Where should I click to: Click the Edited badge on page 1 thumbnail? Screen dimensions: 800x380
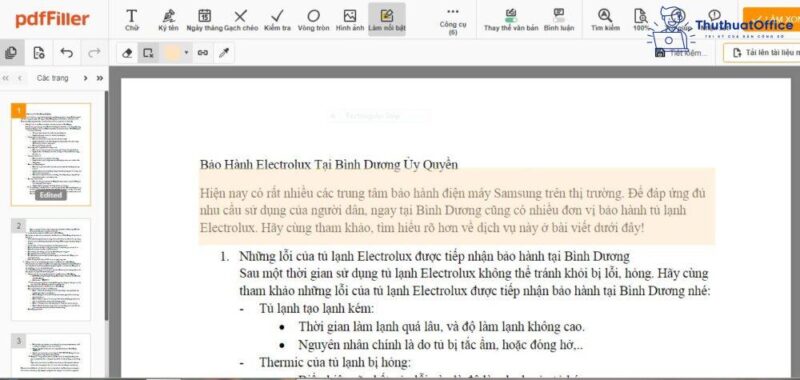pos(51,195)
